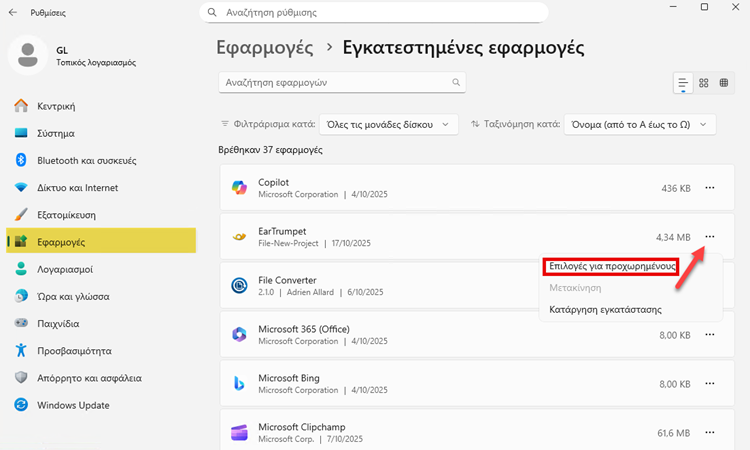Click the 4,34 MB size value
750x450 pixels.
[x=673, y=237]
